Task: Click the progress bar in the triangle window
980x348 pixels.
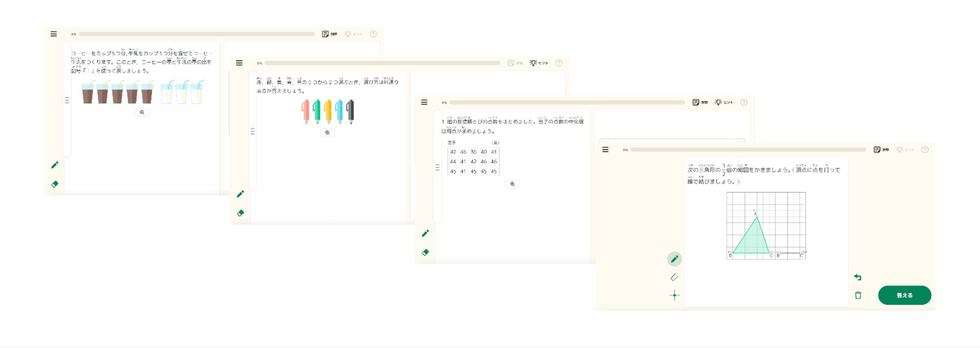Action: (x=747, y=150)
